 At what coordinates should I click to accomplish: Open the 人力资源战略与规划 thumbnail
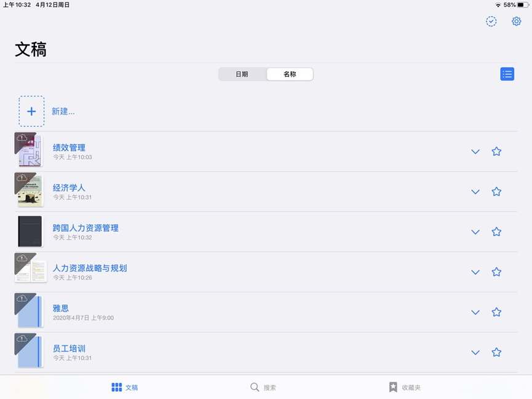click(x=31, y=269)
